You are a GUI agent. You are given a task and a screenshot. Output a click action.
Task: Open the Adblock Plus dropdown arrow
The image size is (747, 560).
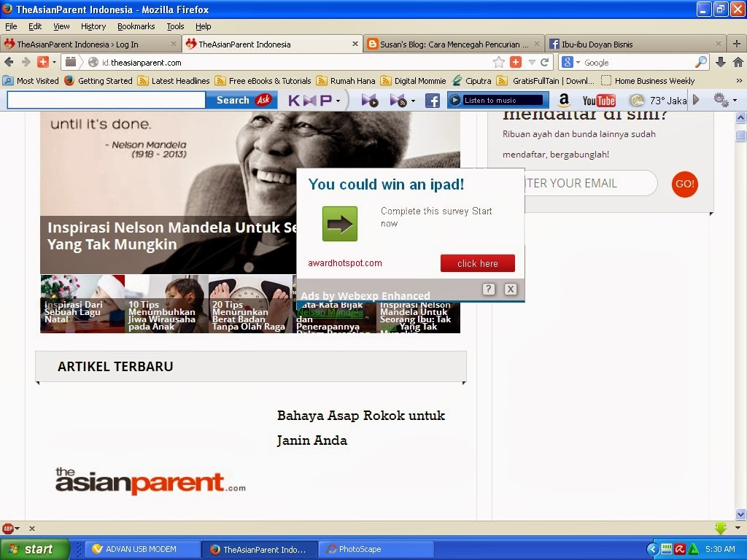tap(18, 529)
